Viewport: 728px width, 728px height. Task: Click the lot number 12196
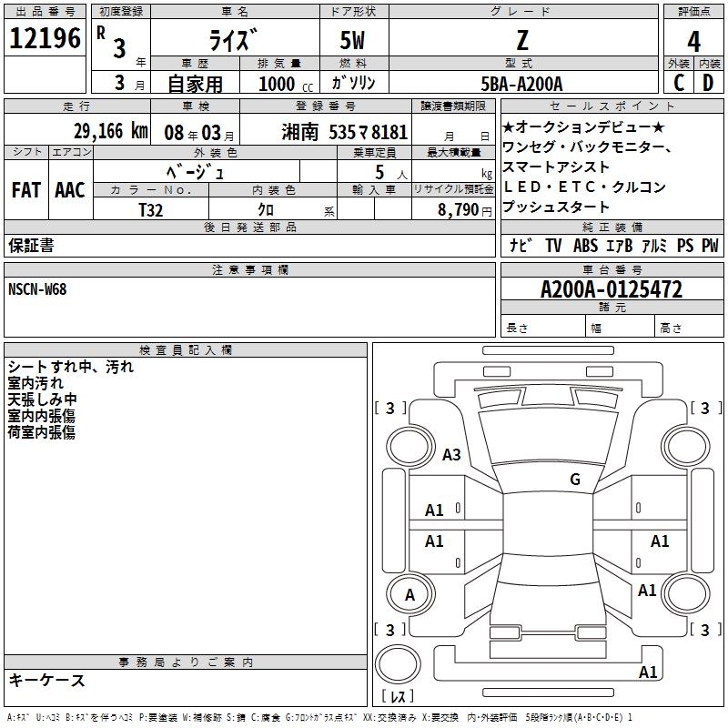(45, 38)
